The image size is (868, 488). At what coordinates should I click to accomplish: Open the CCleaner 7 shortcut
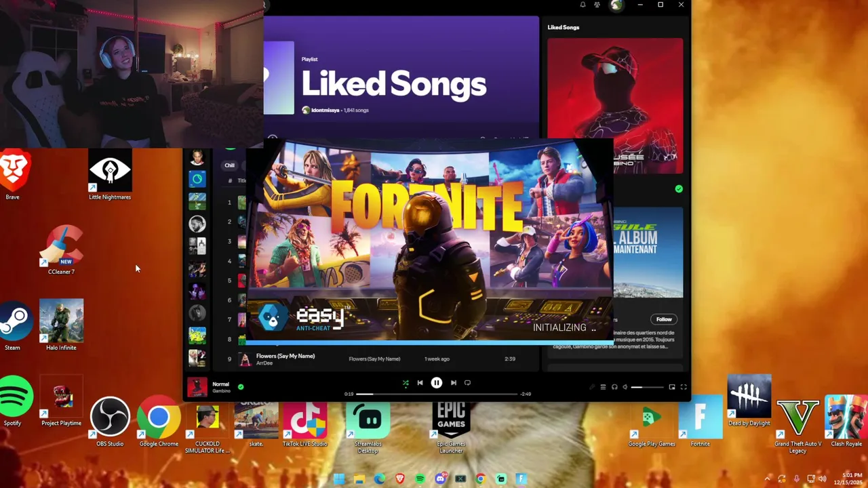[61, 250]
